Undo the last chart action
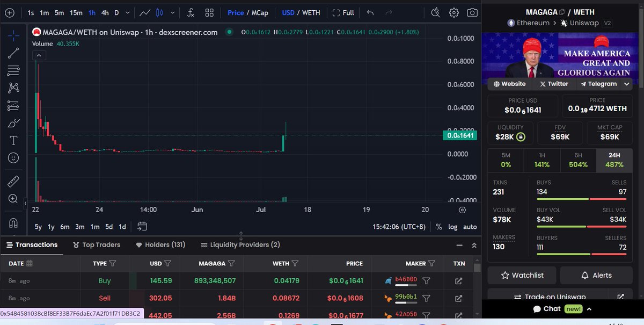This screenshot has width=644, height=325. coord(370,12)
